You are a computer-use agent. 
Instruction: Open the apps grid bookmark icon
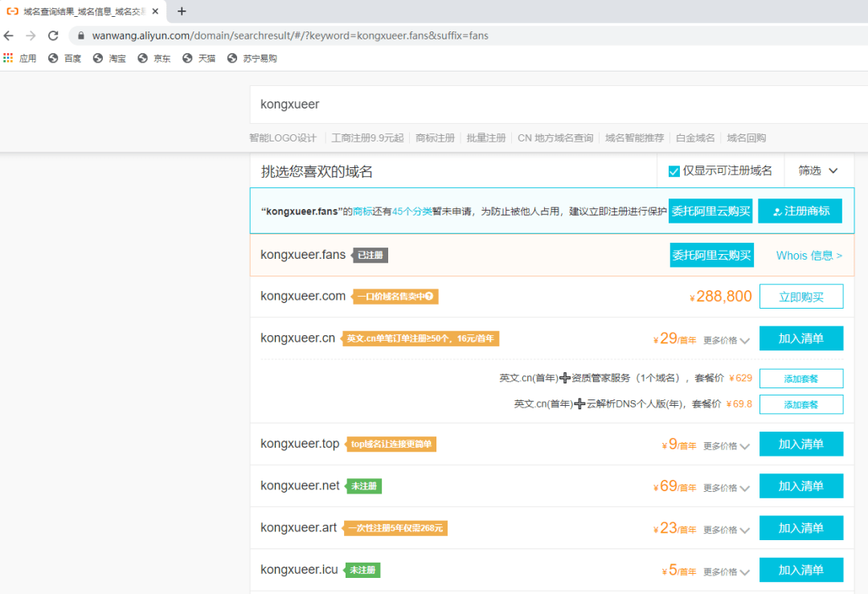[8, 58]
